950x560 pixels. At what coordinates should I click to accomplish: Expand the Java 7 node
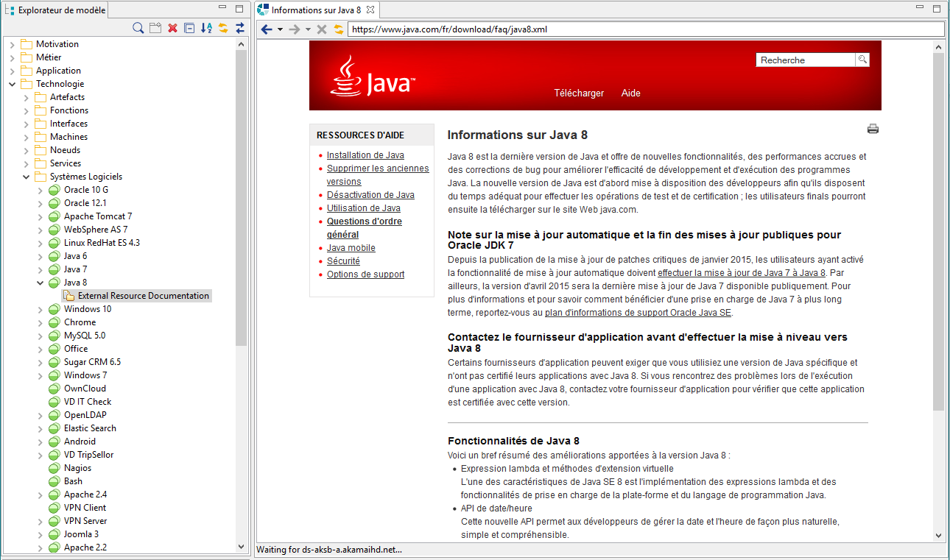40,269
